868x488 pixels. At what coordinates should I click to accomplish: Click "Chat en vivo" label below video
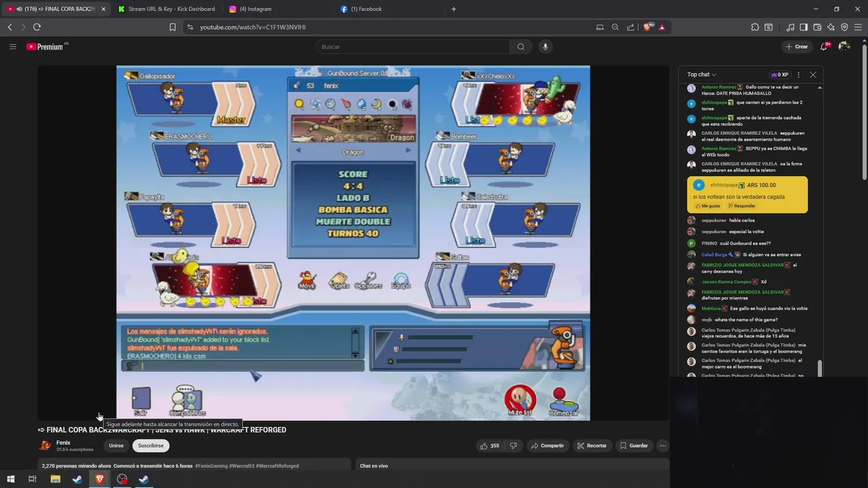(374, 466)
